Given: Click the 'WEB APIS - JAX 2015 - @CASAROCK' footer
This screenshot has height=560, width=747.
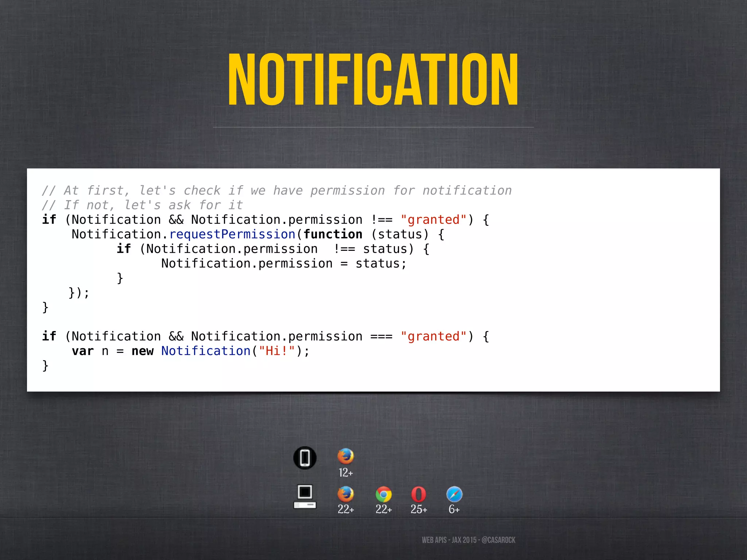Looking at the screenshot, I should (x=468, y=540).
